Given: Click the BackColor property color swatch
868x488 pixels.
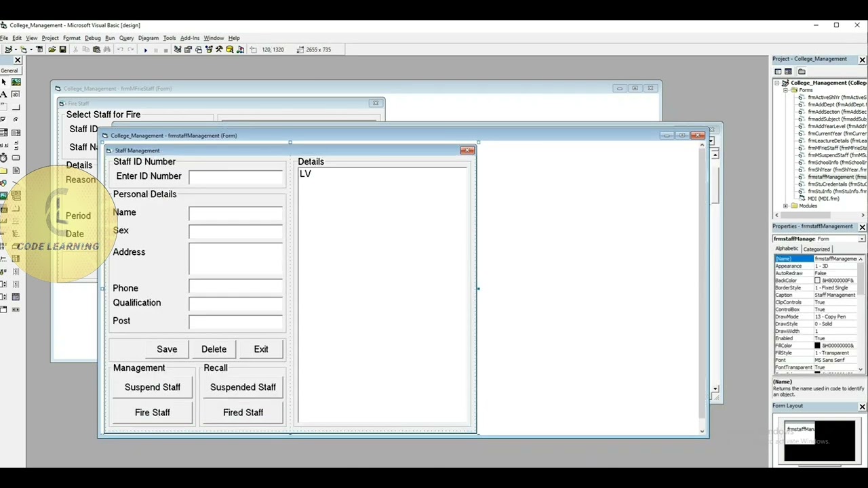Looking at the screenshot, I should click(817, 281).
